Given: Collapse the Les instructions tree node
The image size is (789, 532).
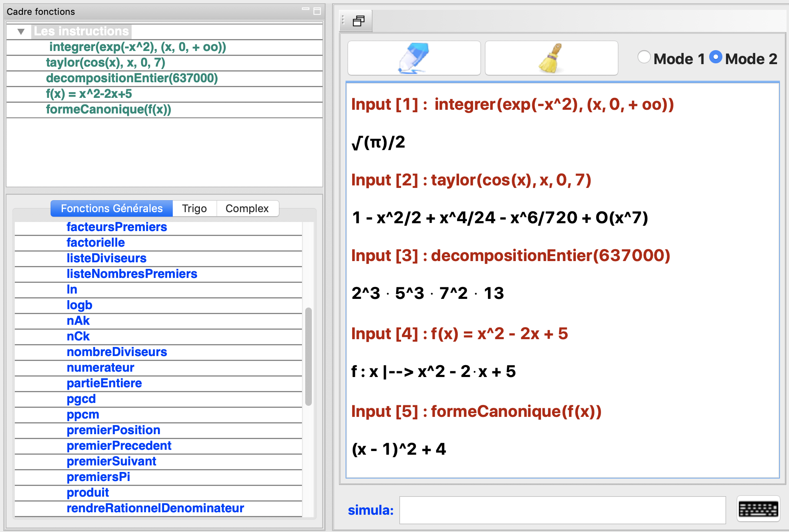Looking at the screenshot, I should pyautogui.click(x=21, y=32).
